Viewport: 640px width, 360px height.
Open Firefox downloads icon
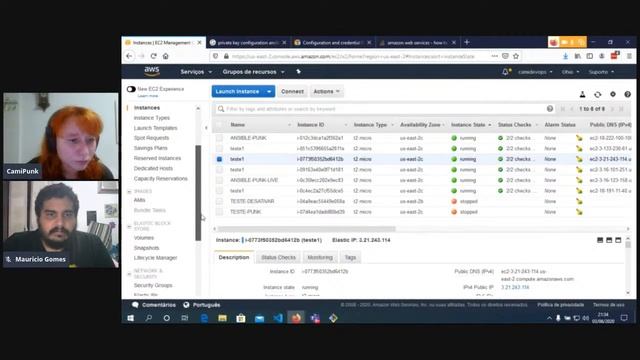tap(565, 56)
